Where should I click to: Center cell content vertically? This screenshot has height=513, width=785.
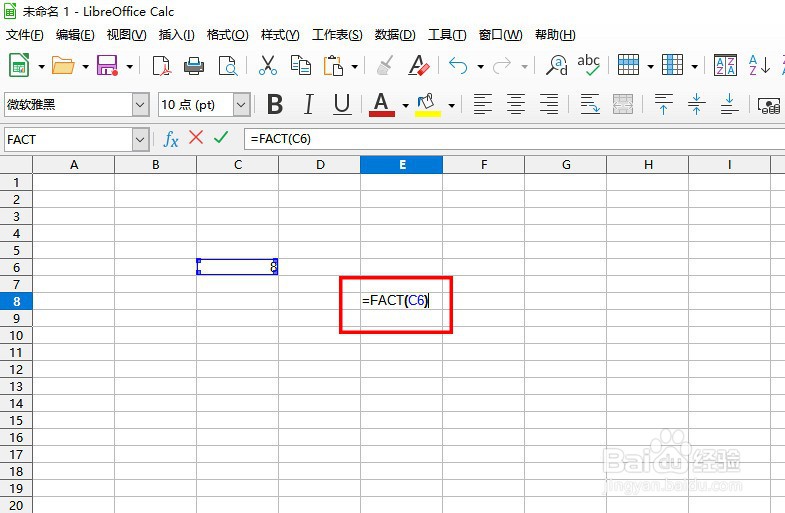click(x=696, y=104)
